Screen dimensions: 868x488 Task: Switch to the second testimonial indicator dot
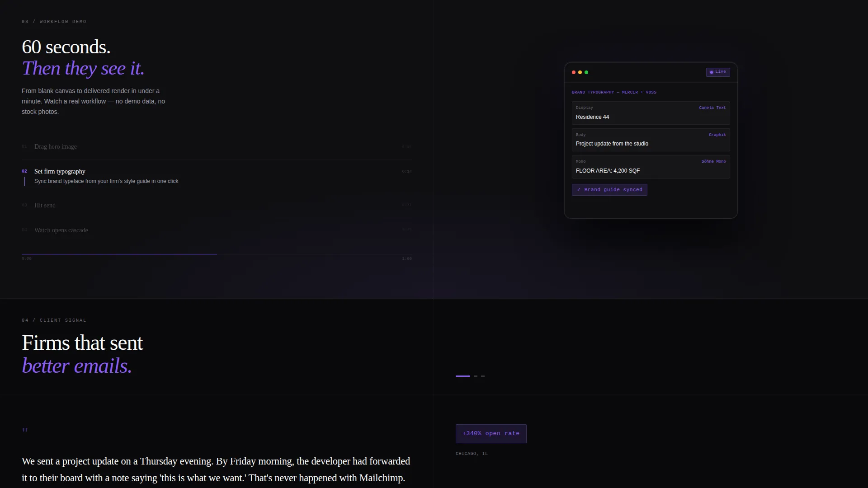(x=476, y=376)
